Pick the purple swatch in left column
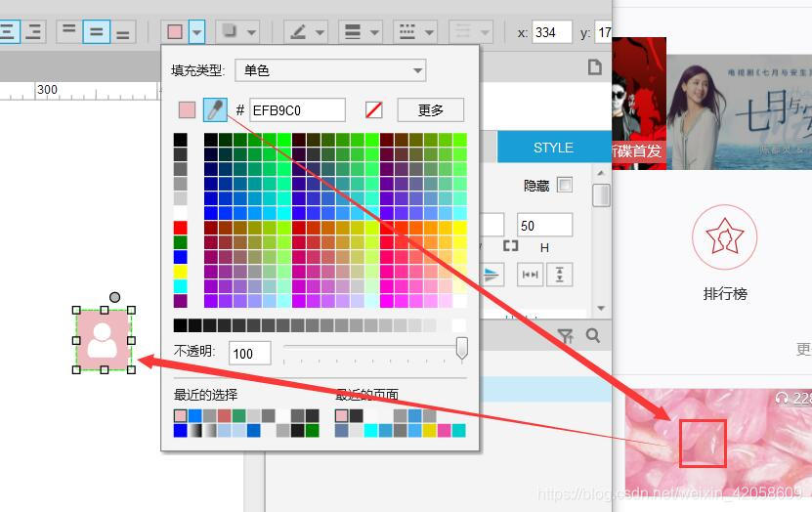The height and width of the screenshot is (512, 812). click(180, 301)
